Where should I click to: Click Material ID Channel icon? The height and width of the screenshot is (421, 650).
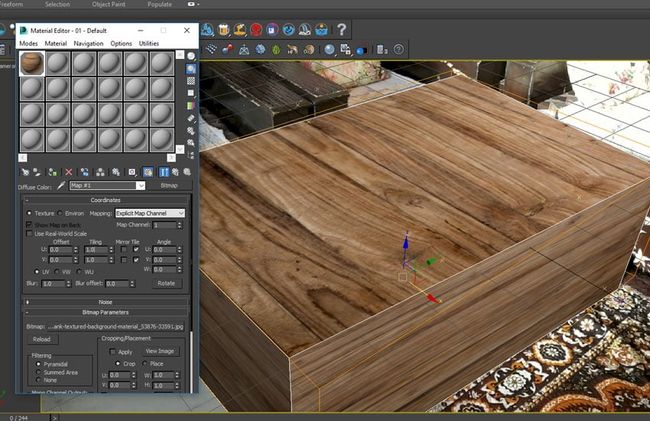[132, 172]
